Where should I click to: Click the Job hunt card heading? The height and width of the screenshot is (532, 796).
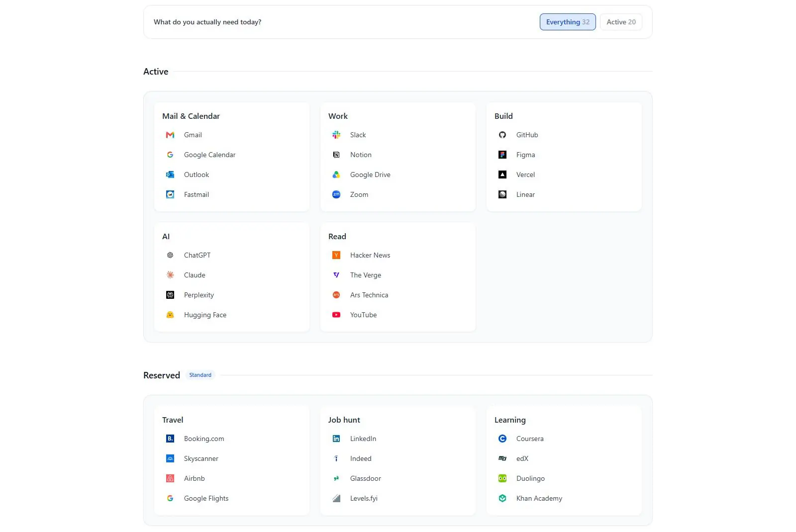[x=344, y=420]
